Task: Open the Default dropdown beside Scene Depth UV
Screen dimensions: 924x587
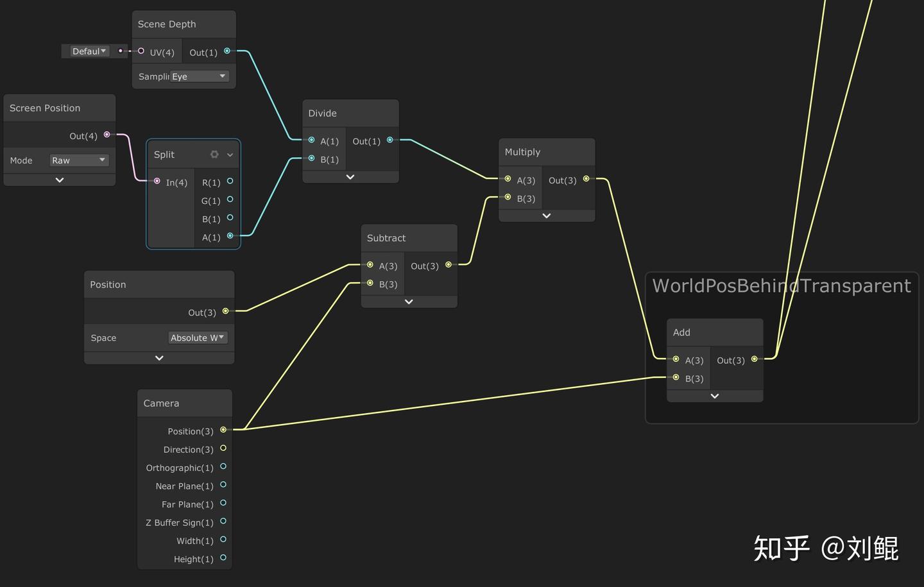Action: coord(88,51)
